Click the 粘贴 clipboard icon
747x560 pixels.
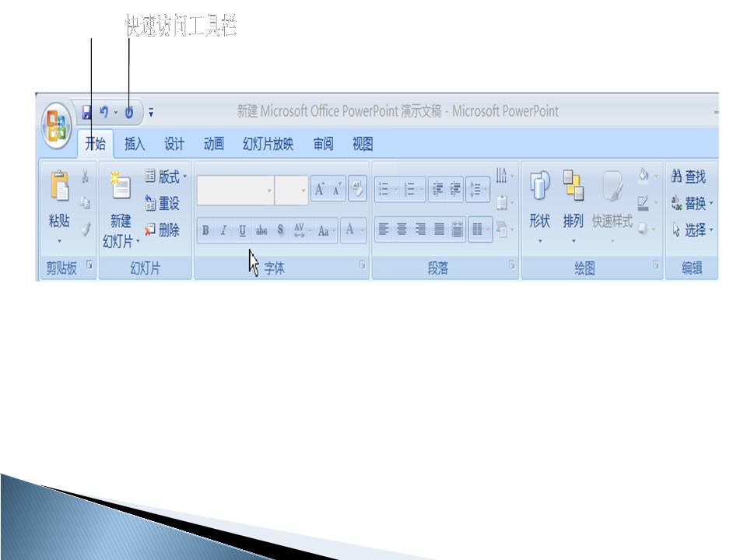[x=60, y=185]
